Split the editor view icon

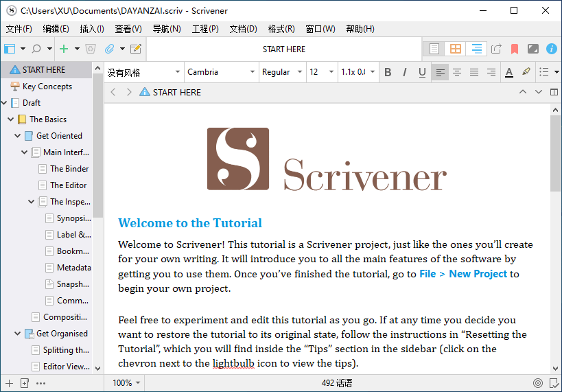pos(554,92)
